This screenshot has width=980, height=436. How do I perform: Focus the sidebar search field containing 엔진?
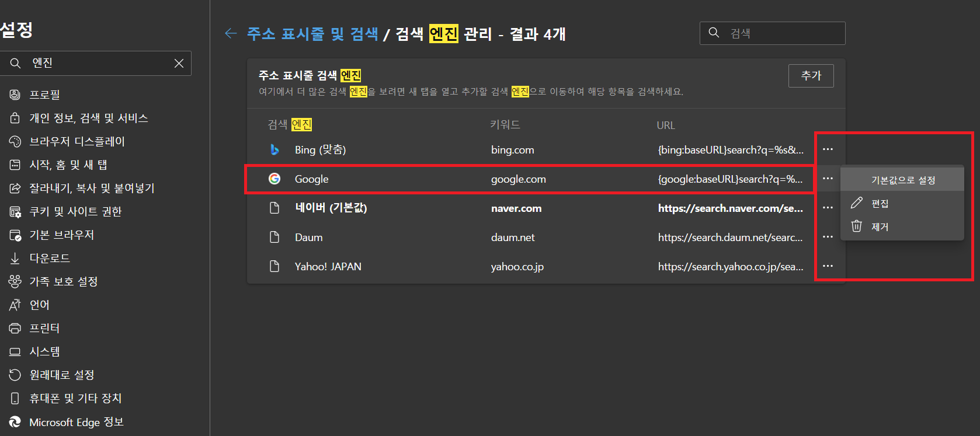(96, 63)
